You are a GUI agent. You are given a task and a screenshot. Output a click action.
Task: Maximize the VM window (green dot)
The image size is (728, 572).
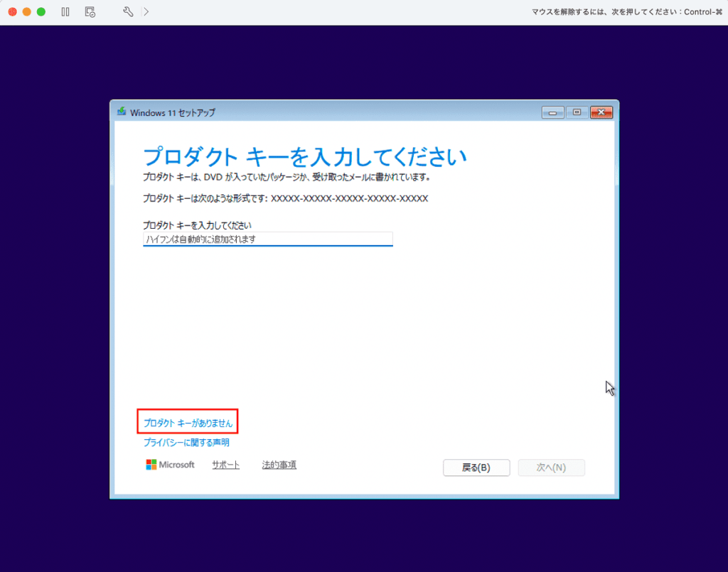(41, 11)
